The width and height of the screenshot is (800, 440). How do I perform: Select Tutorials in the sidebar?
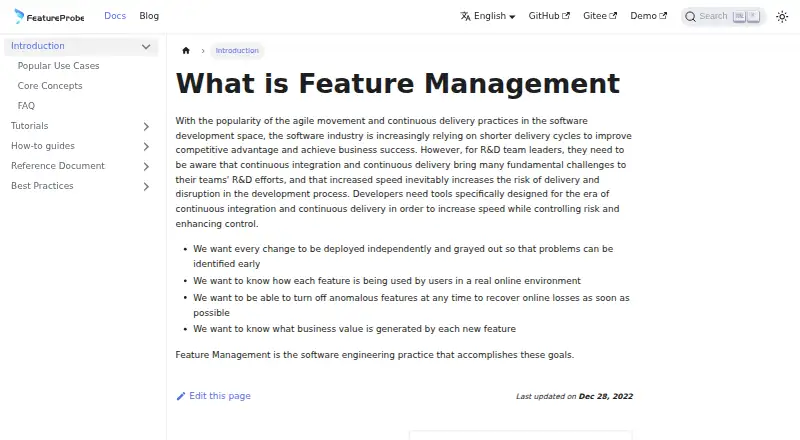tap(30, 126)
